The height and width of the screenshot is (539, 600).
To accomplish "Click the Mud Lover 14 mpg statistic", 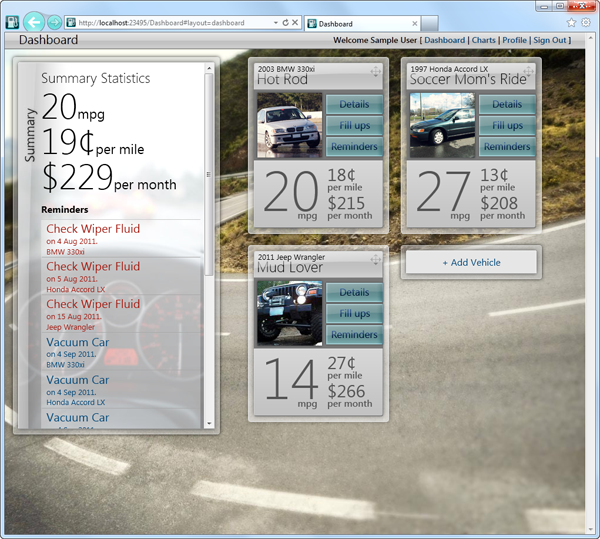I will (291, 383).
